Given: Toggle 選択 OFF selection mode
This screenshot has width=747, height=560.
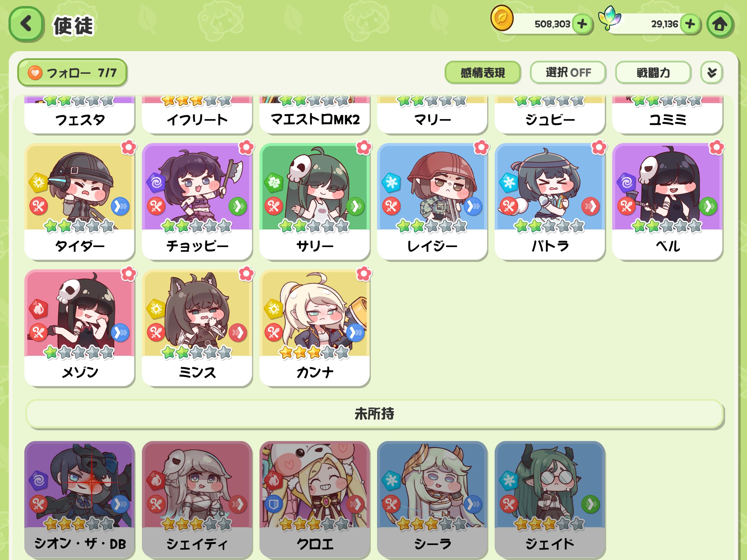Looking at the screenshot, I should pyautogui.click(x=568, y=72).
